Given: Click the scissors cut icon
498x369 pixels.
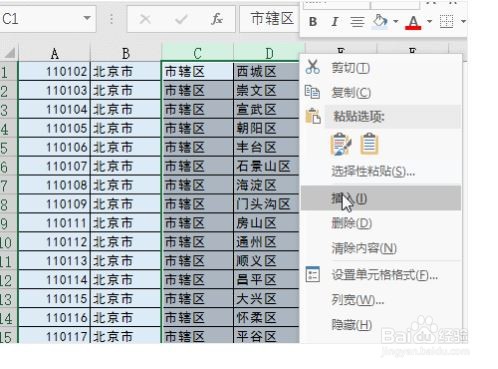Looking at the screenshot, I should [313, 67].
